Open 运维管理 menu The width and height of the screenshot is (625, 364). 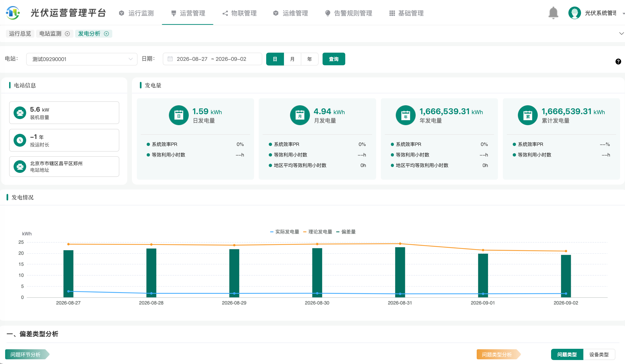(x=291, y=13)
